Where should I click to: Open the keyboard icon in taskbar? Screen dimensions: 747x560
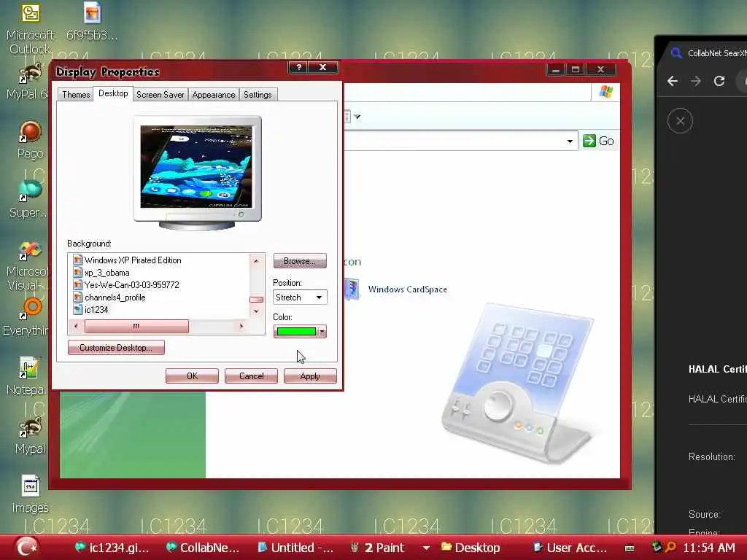tap(629, 548)
